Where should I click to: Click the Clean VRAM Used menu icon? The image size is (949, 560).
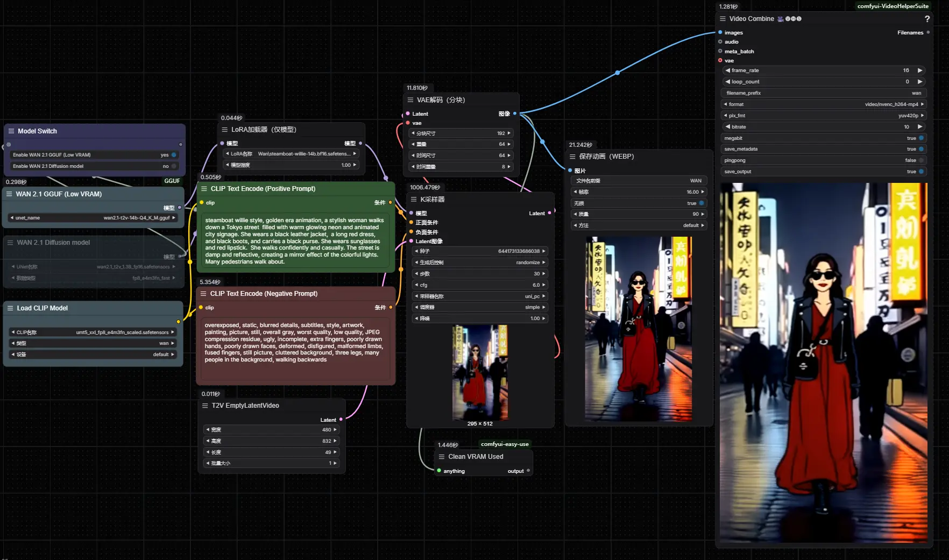(442, 457)
